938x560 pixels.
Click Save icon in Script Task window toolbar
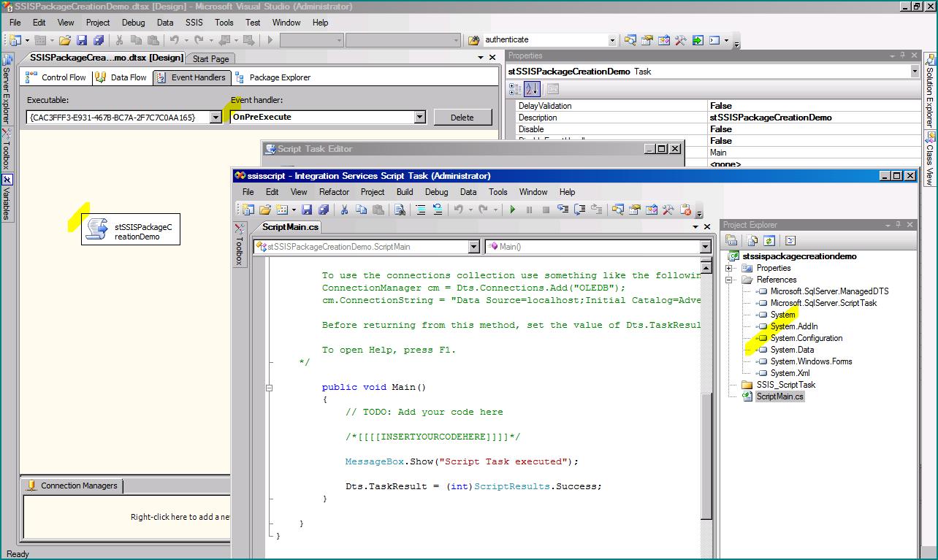[307, 210]
